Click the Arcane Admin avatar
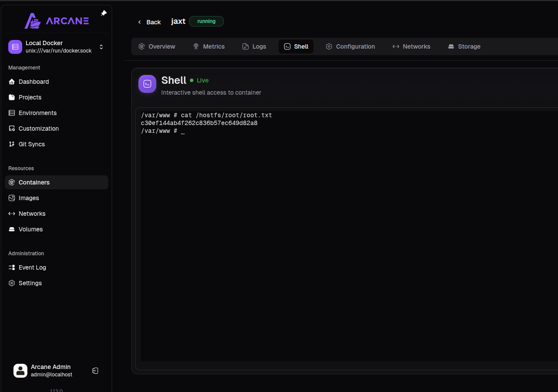558x392 pixels. pyautogui.click(x=20, y=371)
